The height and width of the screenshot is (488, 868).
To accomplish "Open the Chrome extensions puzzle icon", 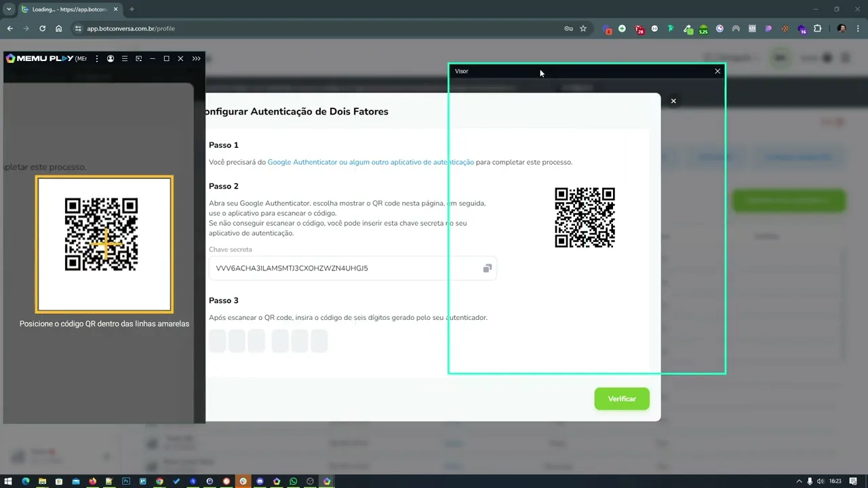I will coord(817,28).
